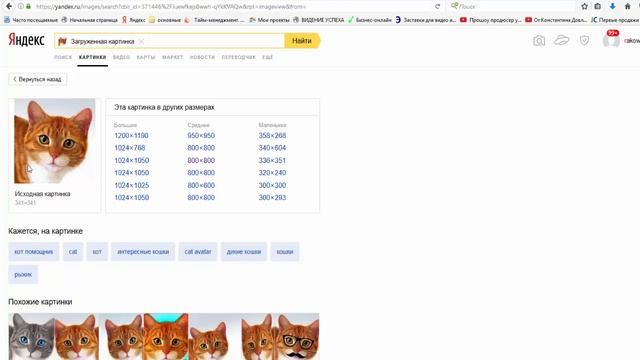
Task: Click the дикие кошки tag
Action: click(x=244, y=252)
